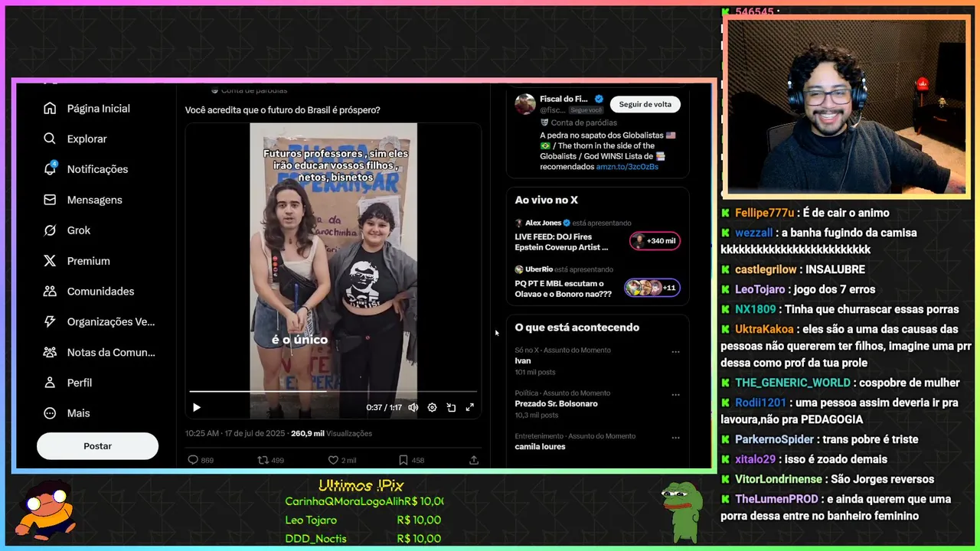Click the 10:25 AM · 17 de jul de 2025 timestamp
The image size is (980, 551).
[235, 433]
